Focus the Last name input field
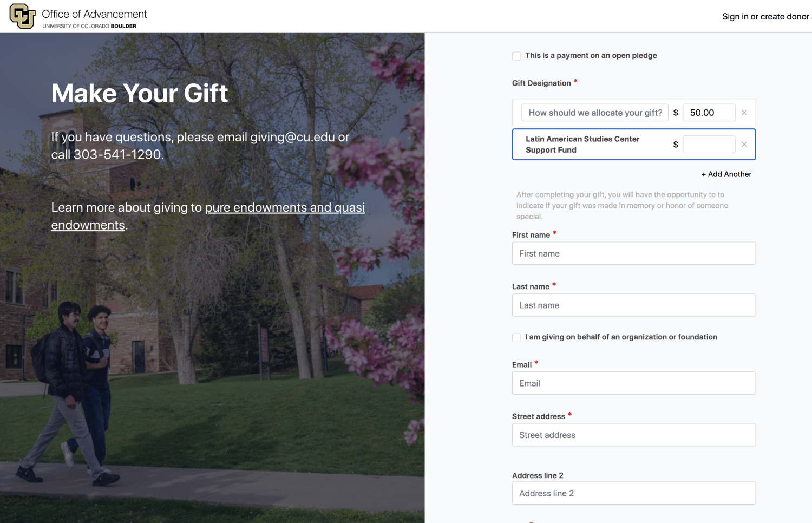 (633, 305)
